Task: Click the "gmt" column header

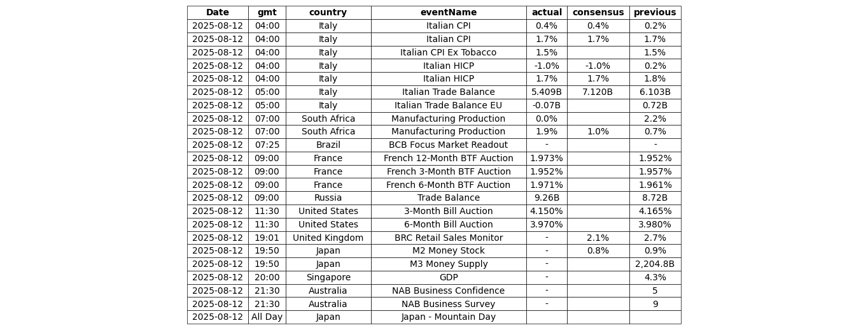Action: pos(267,13)
